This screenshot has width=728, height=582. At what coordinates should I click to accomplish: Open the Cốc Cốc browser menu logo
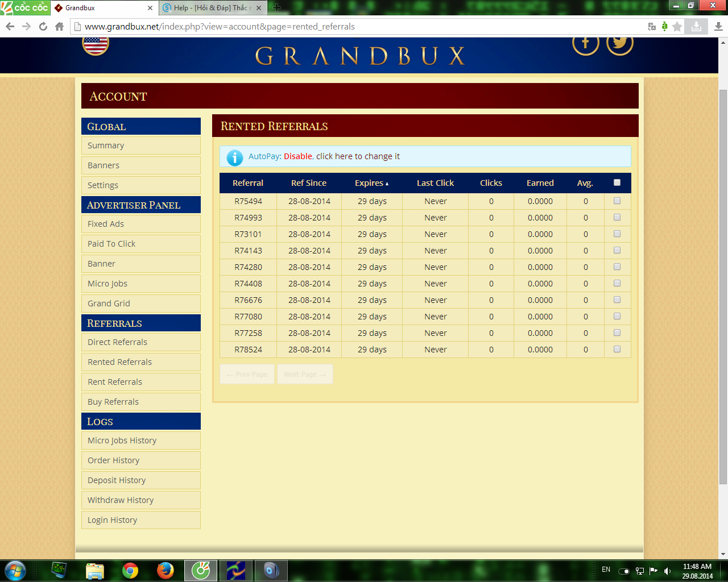coord(25,7)
